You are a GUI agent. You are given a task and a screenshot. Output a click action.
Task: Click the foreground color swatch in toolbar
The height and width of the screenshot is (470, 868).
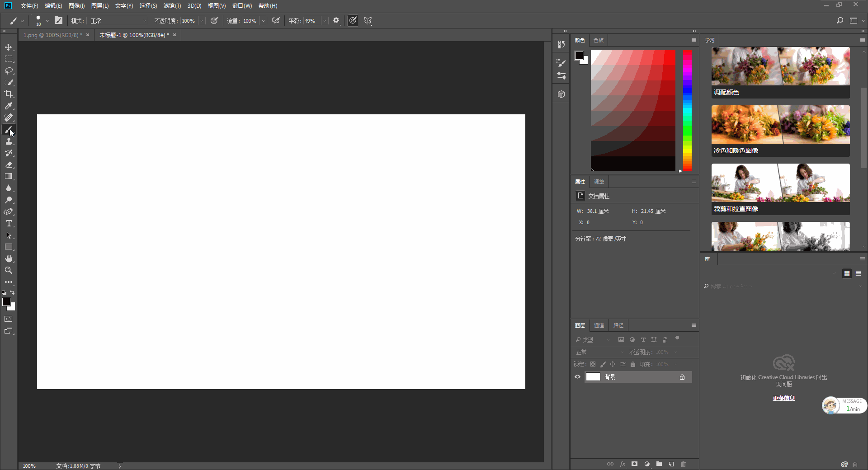tap(6, 302)
